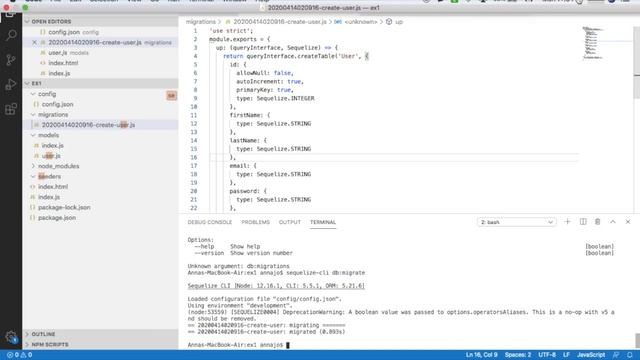The width and height of the screenshot is (640, 360).
Task: Open config.json in Open Editors
Action: coord(100,32)
